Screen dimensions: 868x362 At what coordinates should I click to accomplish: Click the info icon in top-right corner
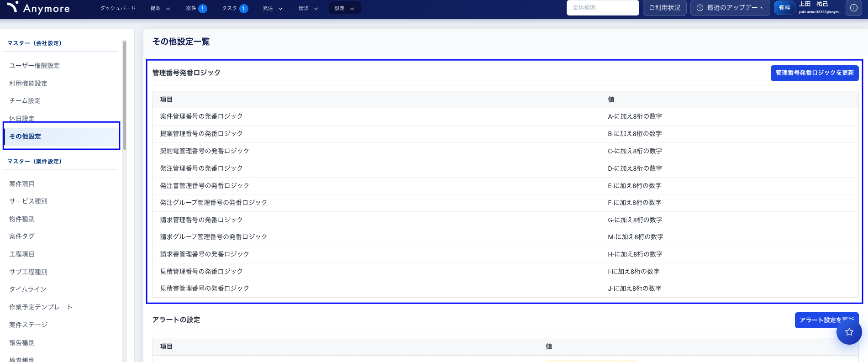tap(853, 8)
